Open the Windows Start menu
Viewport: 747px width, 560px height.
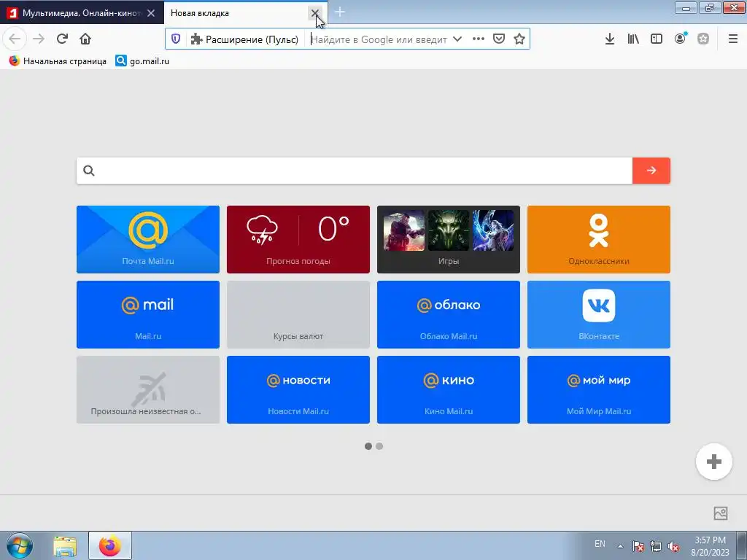coord(20,545)
